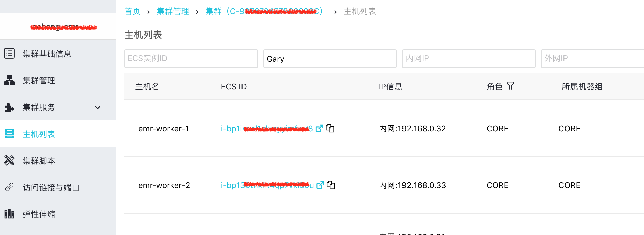The image size is (644, 235).
Task: Expand the 集群服务 submenu chevron
Action: point(98,107)
